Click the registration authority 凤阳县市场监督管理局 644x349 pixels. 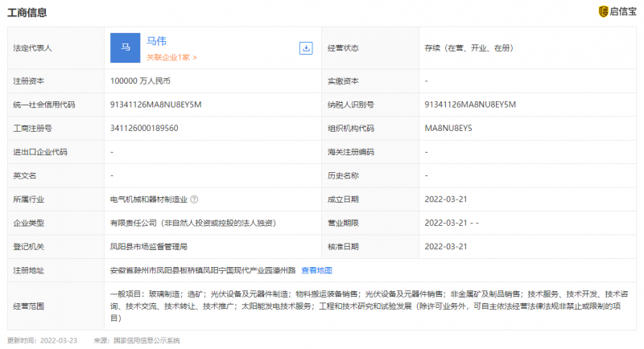[149, 246]
